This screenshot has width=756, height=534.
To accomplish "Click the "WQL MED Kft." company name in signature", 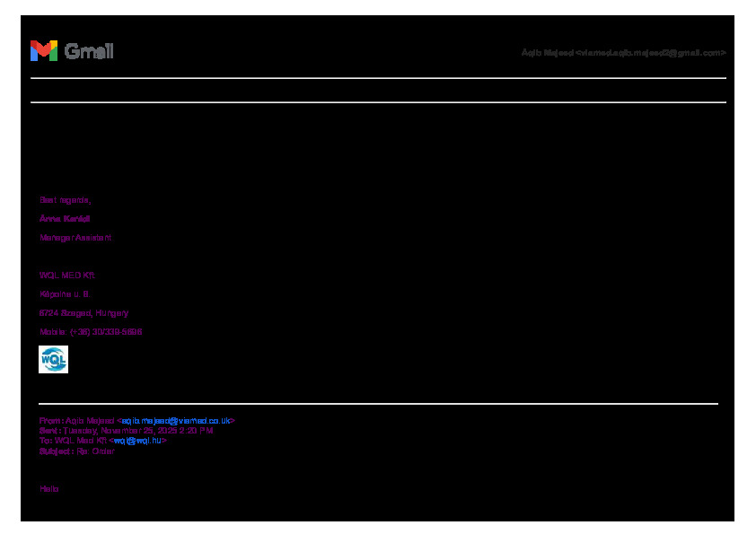I will pyautogui.click(x=67, y=276).
